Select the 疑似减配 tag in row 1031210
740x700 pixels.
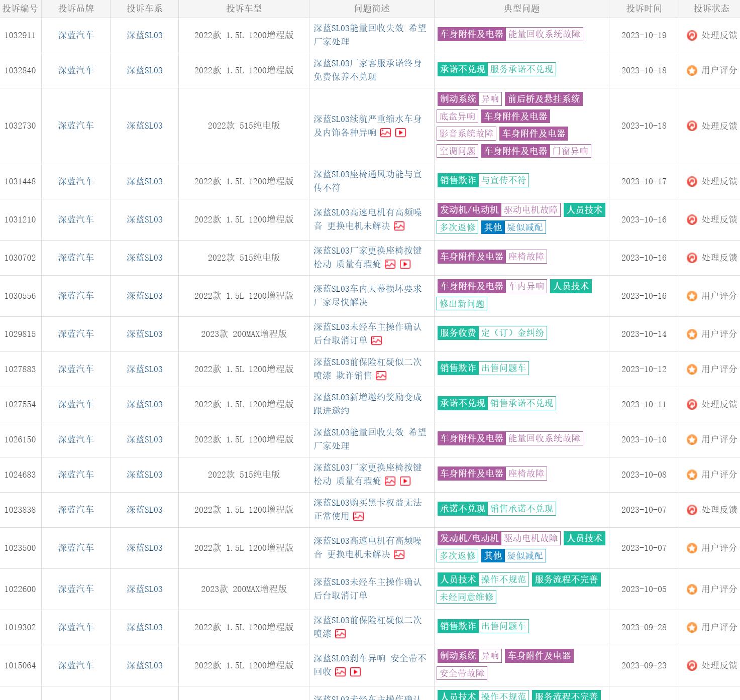[525, 227]
